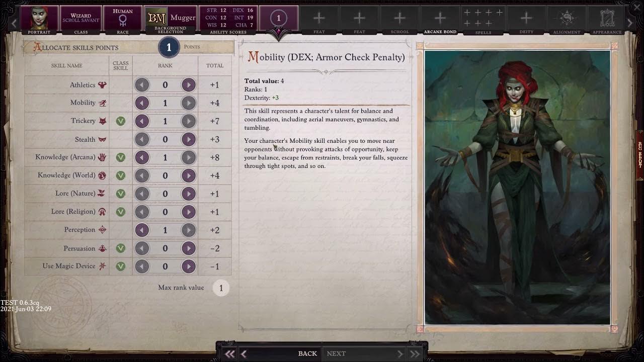
Task: Decrease Lore (Religion) rank arrow
Action: (142, 212)
